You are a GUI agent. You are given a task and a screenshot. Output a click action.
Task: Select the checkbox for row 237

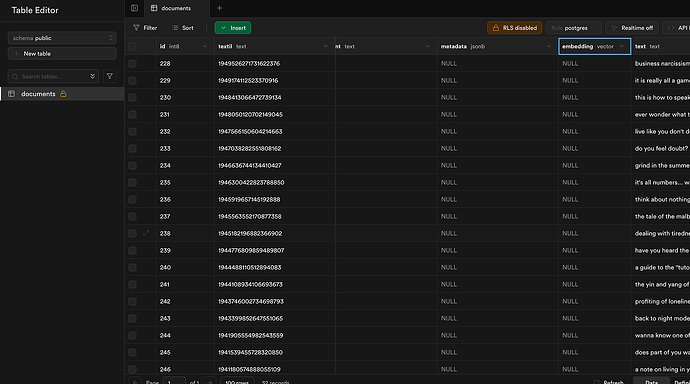pos(132,216)
